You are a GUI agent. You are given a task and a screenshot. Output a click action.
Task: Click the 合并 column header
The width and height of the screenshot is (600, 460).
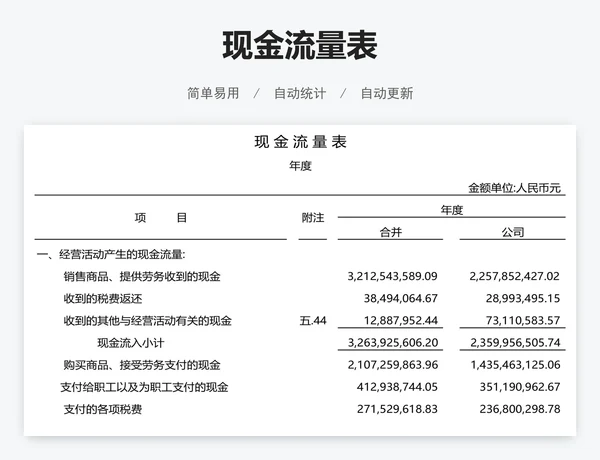click(x=391, y=232)
